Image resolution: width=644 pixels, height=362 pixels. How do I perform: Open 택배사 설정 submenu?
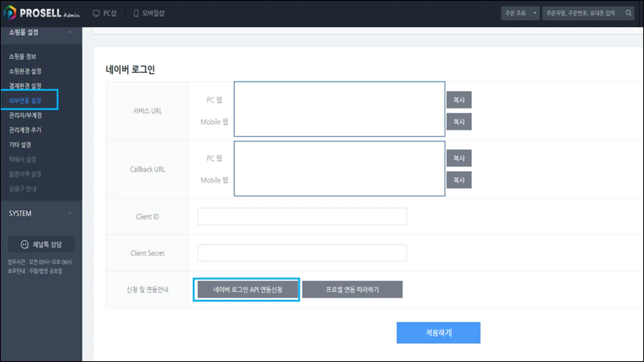point(23,159)
